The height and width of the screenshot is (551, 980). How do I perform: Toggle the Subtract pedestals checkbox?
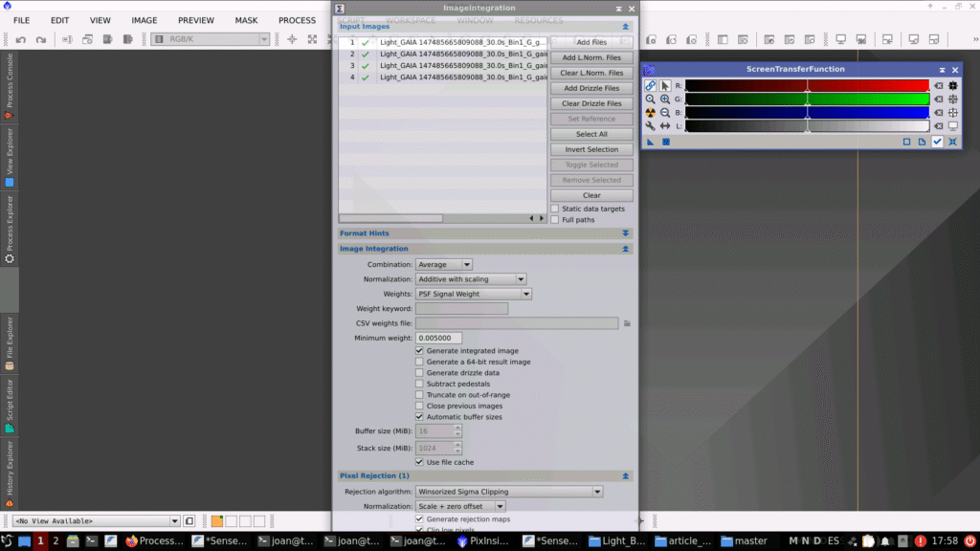pyautogui.click(x=419, y=384)
